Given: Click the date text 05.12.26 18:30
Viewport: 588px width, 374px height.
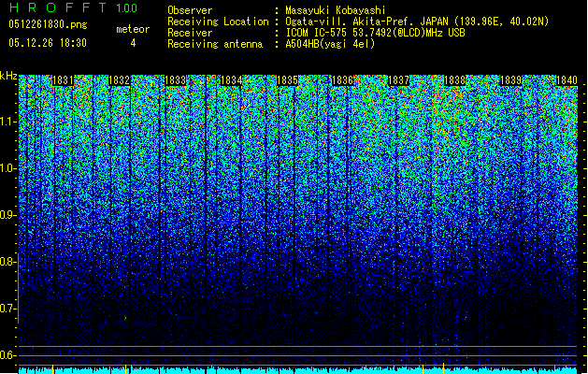Looking at the screenshot, I should (x=48, y=43).
